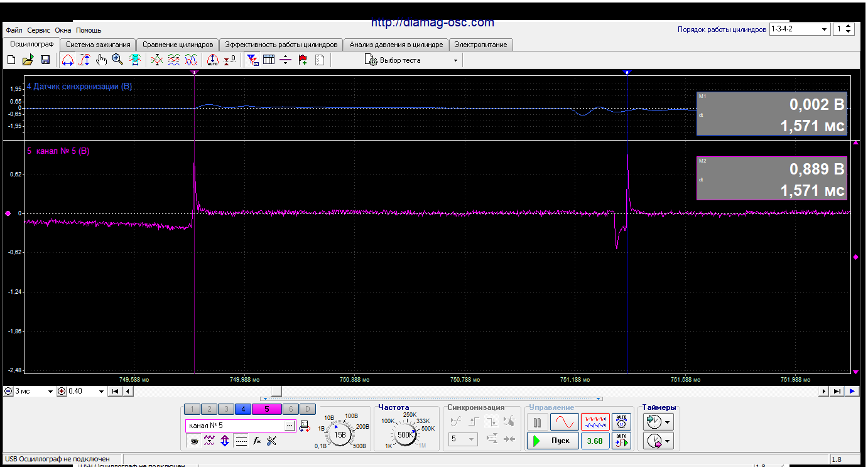Screen dimensions: 868x467
Task: Expand the second timer dropdown
Action: (668, 442)
